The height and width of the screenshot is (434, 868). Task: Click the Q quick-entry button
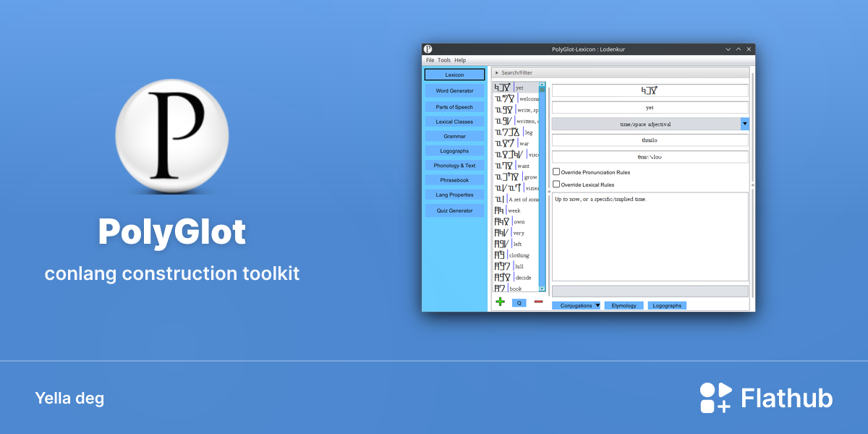[x=519, y=303]
